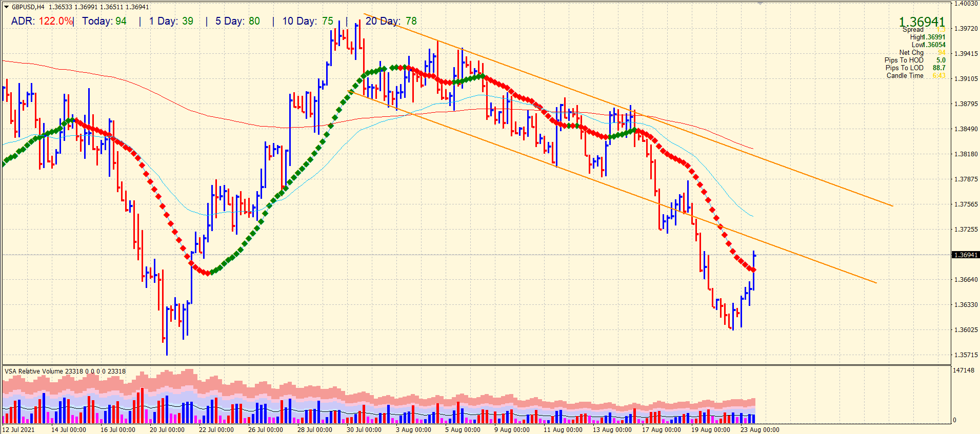
Task: Click the 1.39415 price axis label
Action: pyautogui.click(x=966, y=53)
